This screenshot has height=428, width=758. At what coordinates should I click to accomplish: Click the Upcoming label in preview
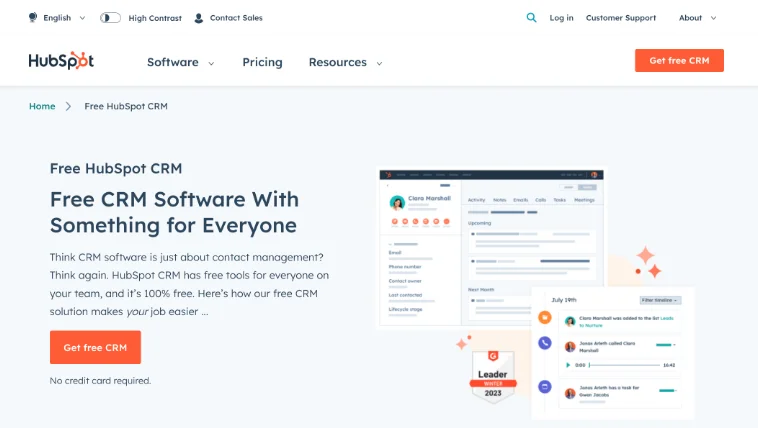[479, 223]
